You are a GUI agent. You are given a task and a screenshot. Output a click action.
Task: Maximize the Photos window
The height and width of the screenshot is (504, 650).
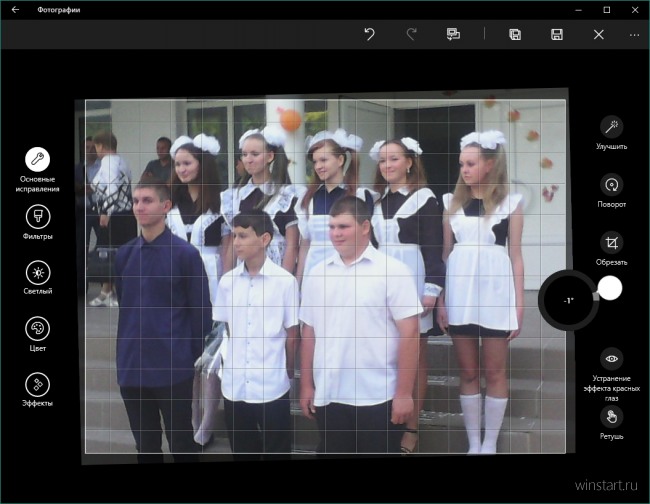(x=606, y=10)
